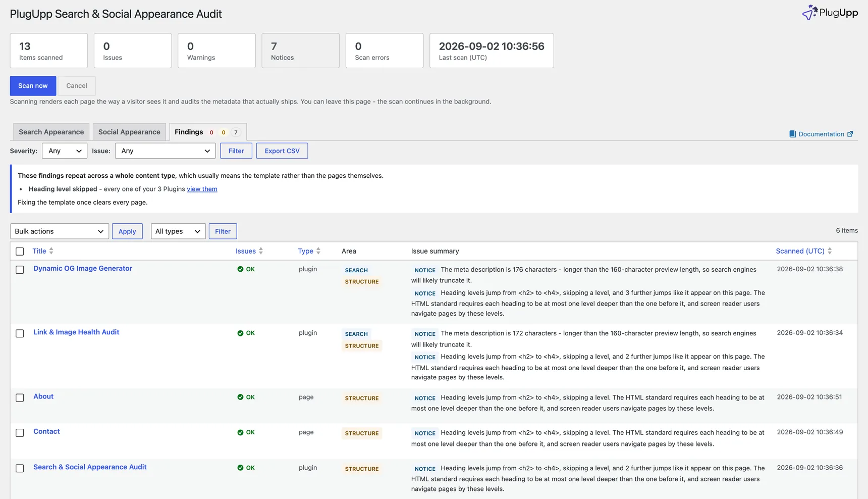Click the STRUCTURE tag in Contact row

click(362, 433)
